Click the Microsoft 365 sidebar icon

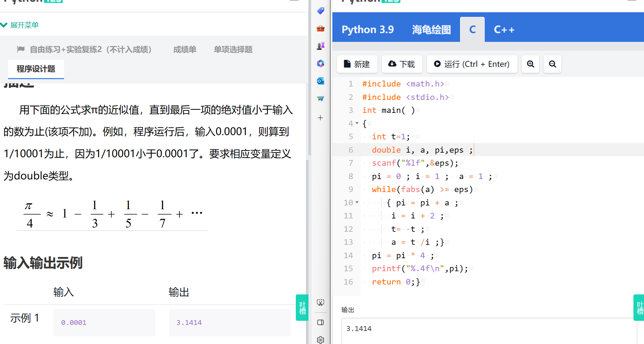click(x=320, y=63)
